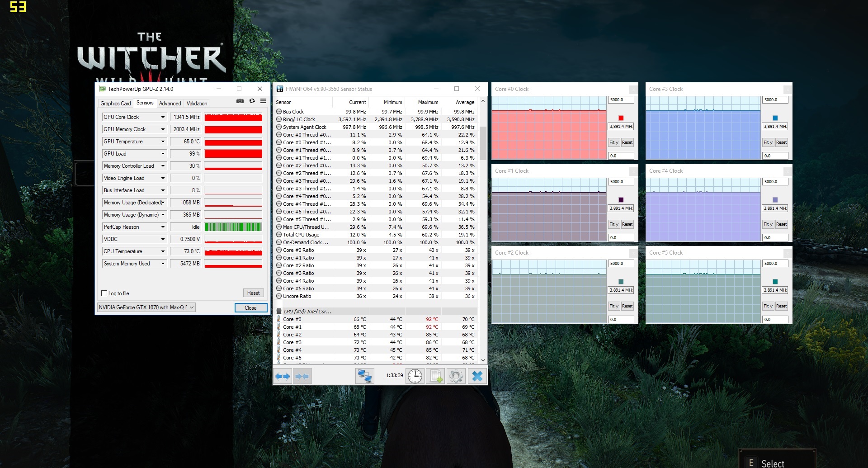Viewport: 868px width, 468px height.
Task: Click the 0.0 minimum field in Core #4 Clock
Action: click(775, 238)
